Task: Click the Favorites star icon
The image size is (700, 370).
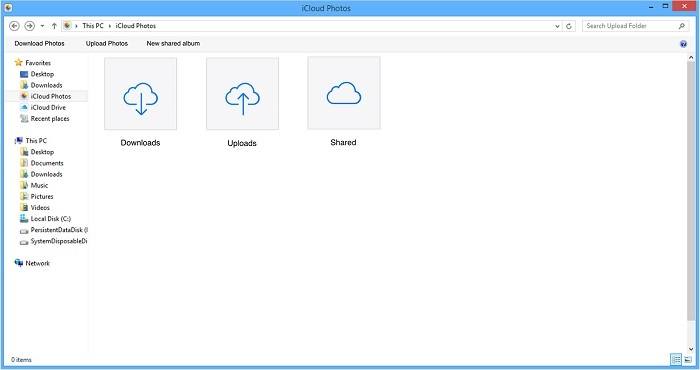Action: click(18, 62)
